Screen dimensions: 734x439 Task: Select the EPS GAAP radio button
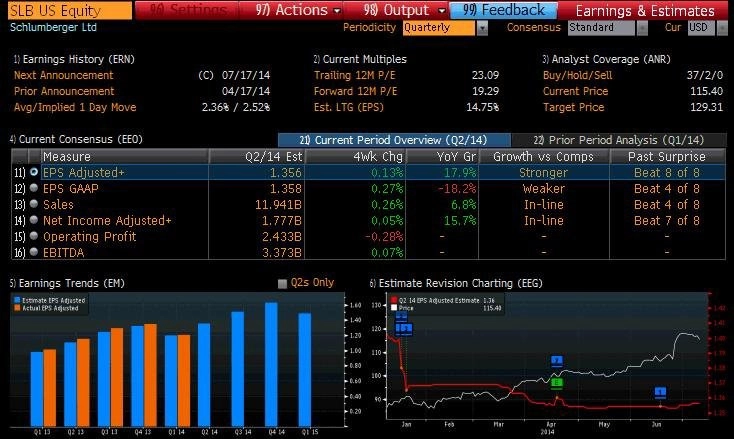pyautogui.click(x=34, y=188)
